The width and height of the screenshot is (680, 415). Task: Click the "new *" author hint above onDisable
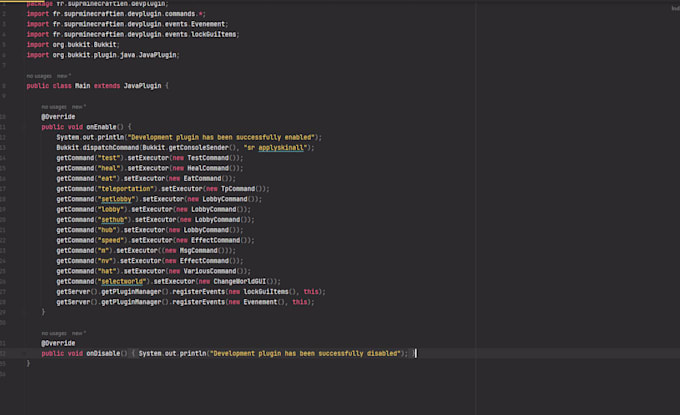78,332
